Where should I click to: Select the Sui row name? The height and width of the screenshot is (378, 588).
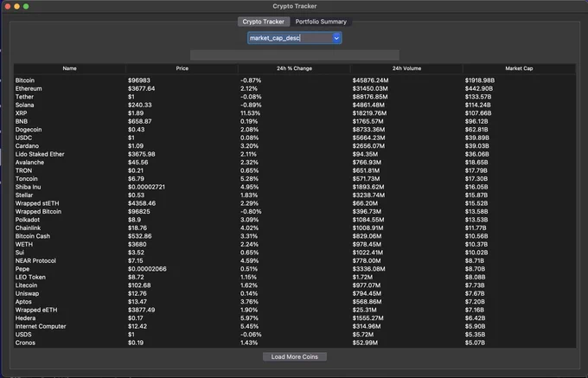click(20, 253)
